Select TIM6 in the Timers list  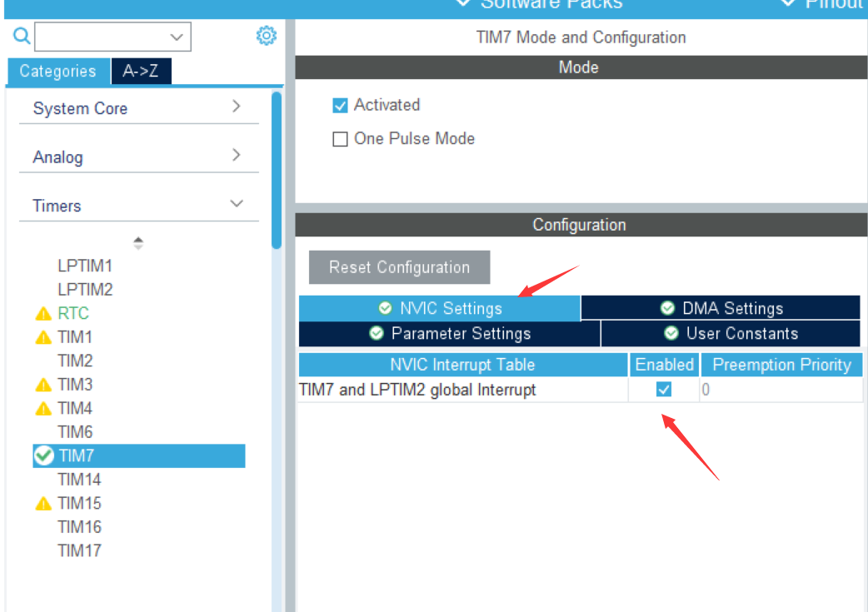(75, 432)
